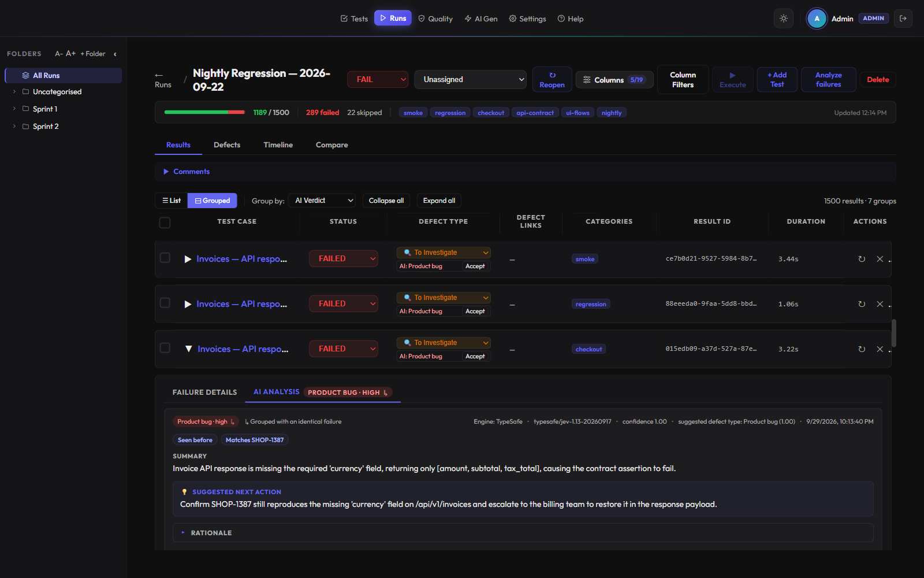Screen dimensions: 924x578
Task: Open the FAIL run status dropdown
Action: coord(378,79)
